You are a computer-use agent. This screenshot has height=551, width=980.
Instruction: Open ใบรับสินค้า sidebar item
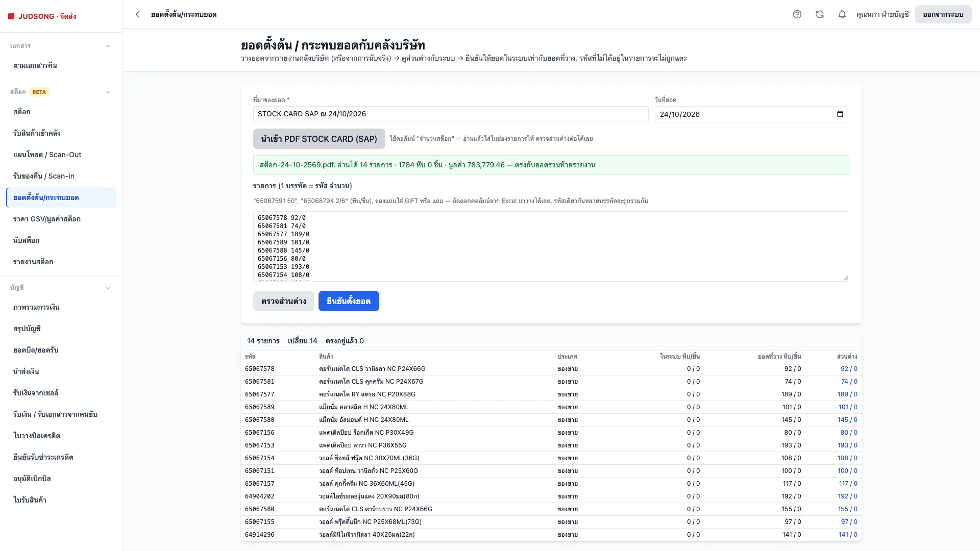tap(61, 500)
